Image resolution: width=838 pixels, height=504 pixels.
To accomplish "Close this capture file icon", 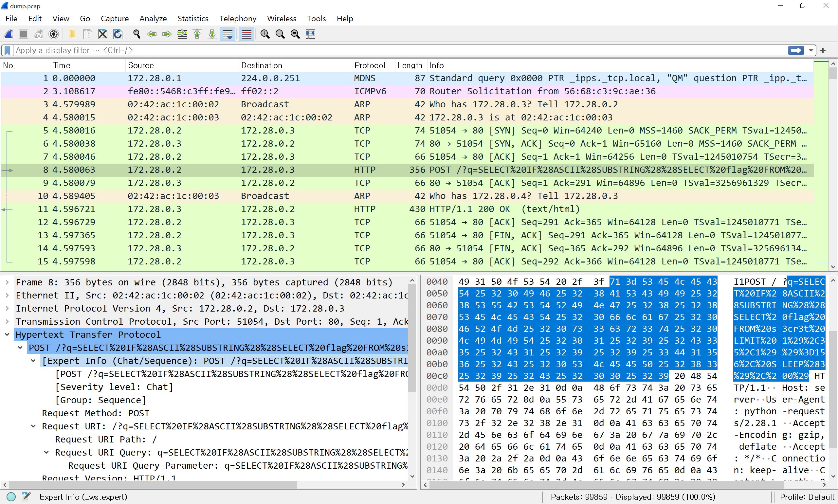I will pos(102,34).
